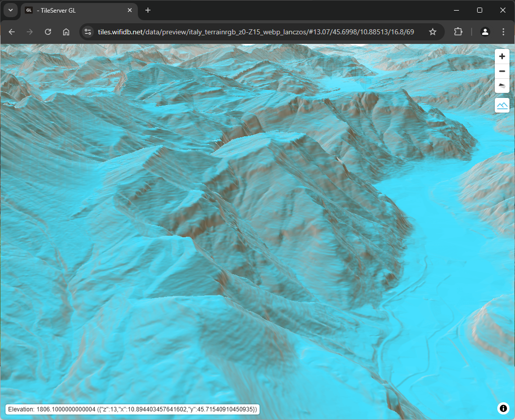
Task: Expand the map attribution info button
Action: tap(503, 408)
